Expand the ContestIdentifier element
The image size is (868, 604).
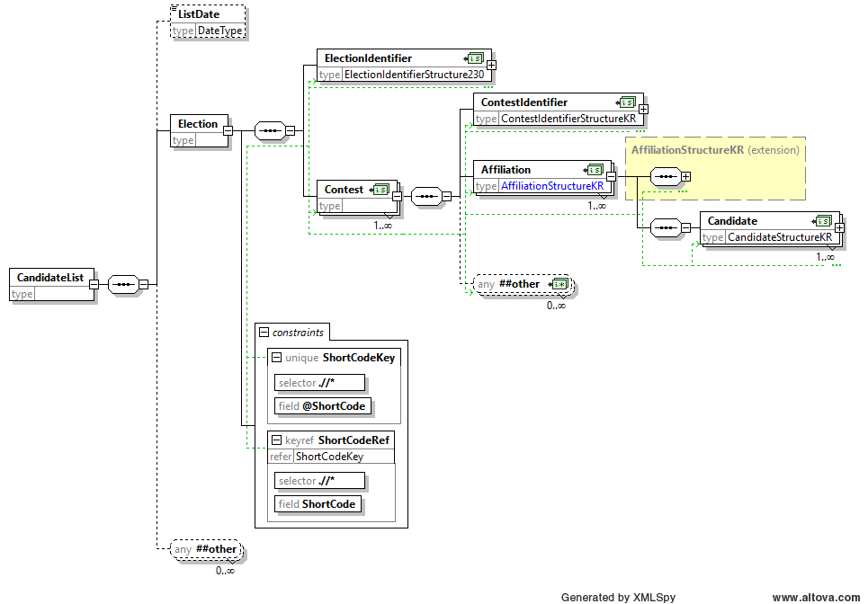tap(643, 110)
